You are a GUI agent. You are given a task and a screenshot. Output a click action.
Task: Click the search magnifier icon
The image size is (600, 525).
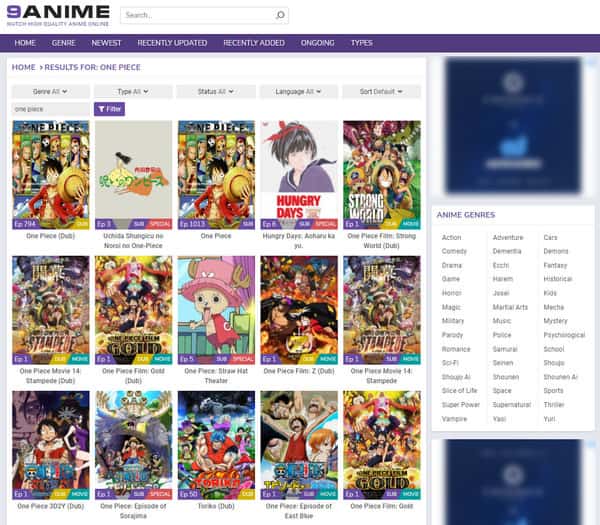point(280,15)
